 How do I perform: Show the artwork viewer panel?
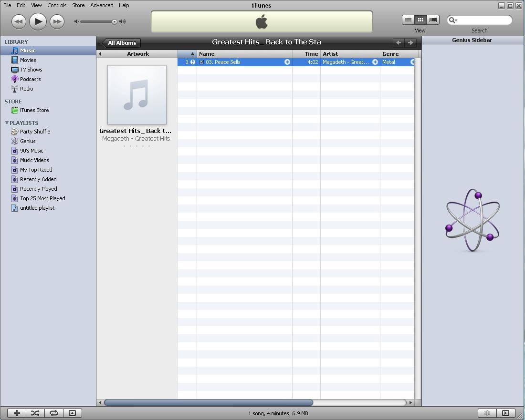(73, 413)
